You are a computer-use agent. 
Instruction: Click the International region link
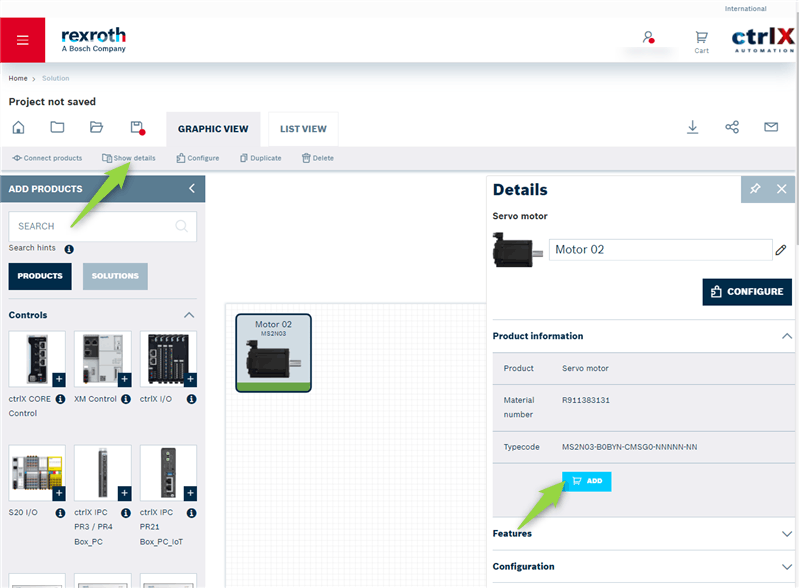(x=745, y=9)
